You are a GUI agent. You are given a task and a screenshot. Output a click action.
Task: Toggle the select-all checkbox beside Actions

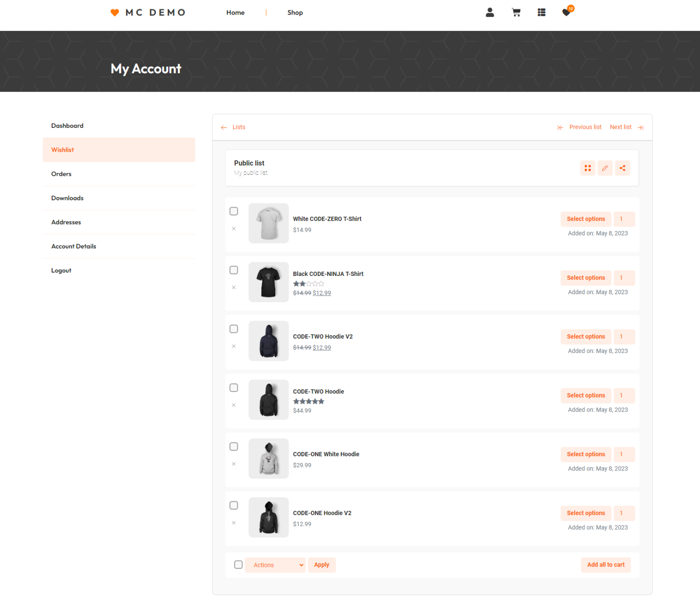[238, 565]
